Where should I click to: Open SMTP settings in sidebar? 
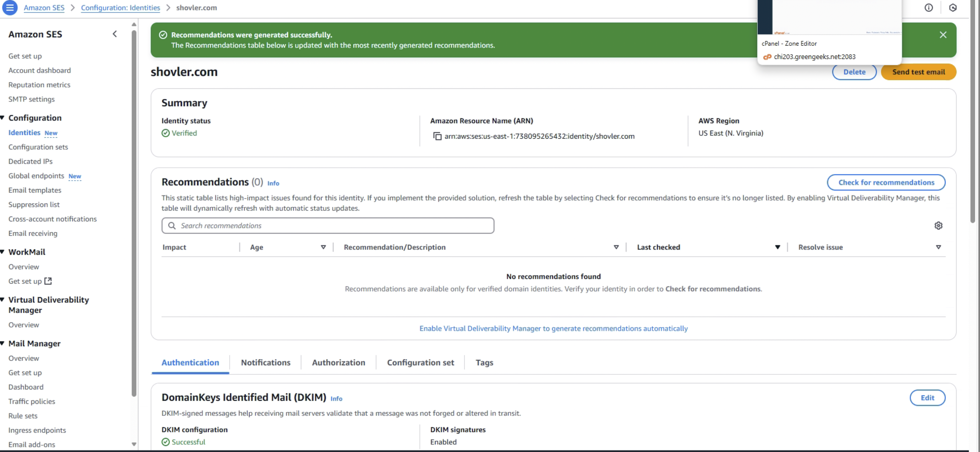[x=31, y=99]
